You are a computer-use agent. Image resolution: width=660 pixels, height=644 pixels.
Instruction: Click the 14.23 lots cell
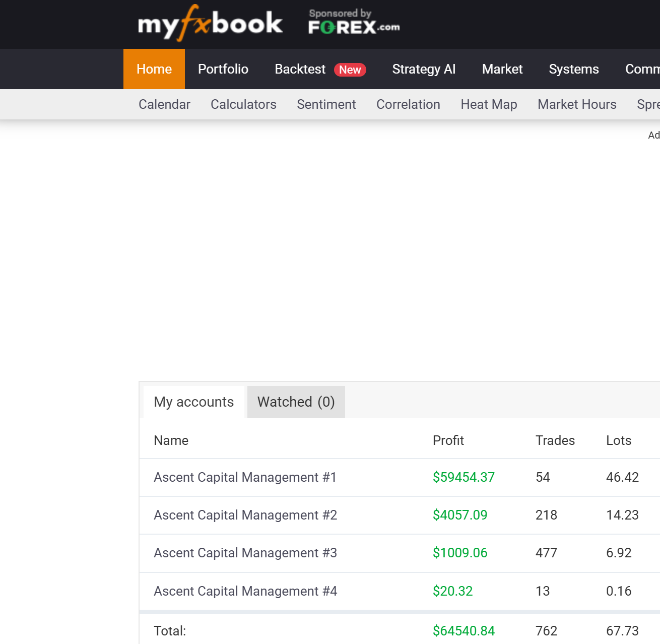point(622,515)
